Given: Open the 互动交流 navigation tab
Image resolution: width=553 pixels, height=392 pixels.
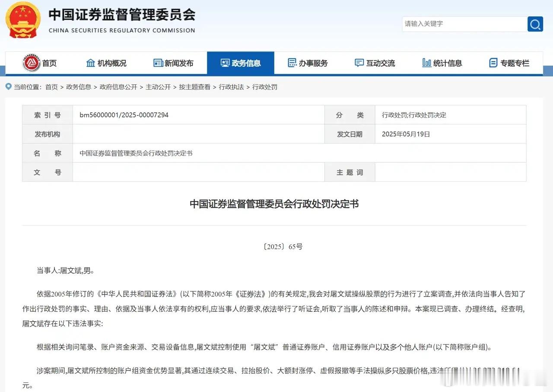Looking at the screenshot, I should point(375,63).
